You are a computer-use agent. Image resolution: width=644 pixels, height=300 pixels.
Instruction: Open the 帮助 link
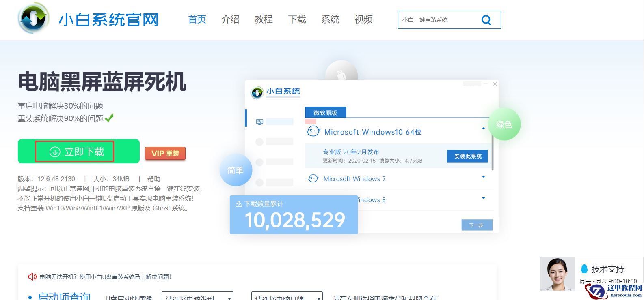coord(154,179)
